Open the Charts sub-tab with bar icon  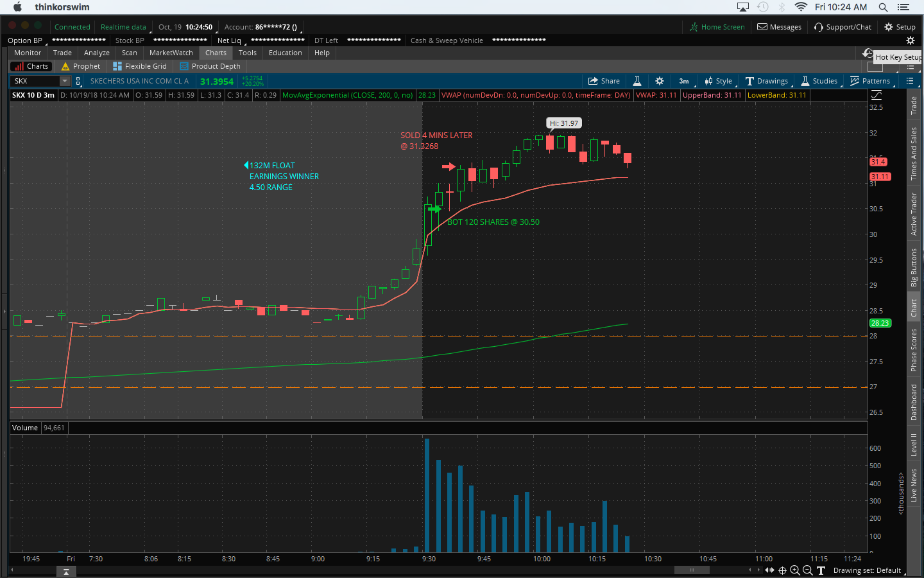click(x=31, y=66)
